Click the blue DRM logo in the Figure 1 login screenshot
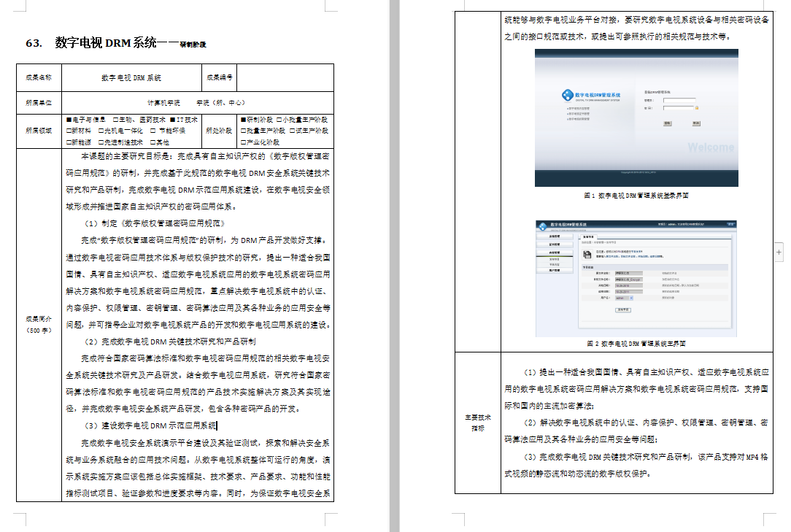 click(567, 96)
